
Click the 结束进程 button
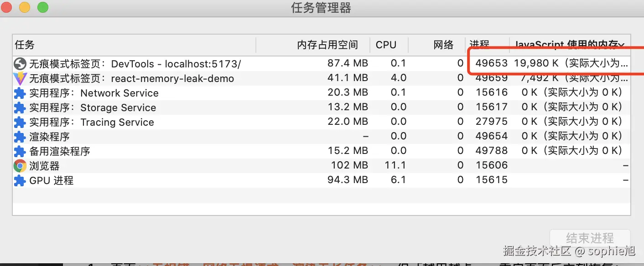tap(591, 238)
